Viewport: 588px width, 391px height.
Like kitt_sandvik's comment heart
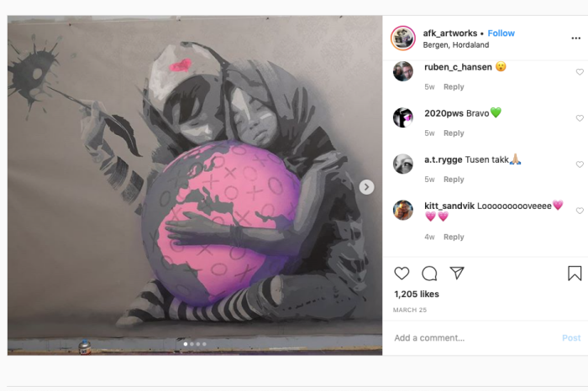(x=580, y=211)
